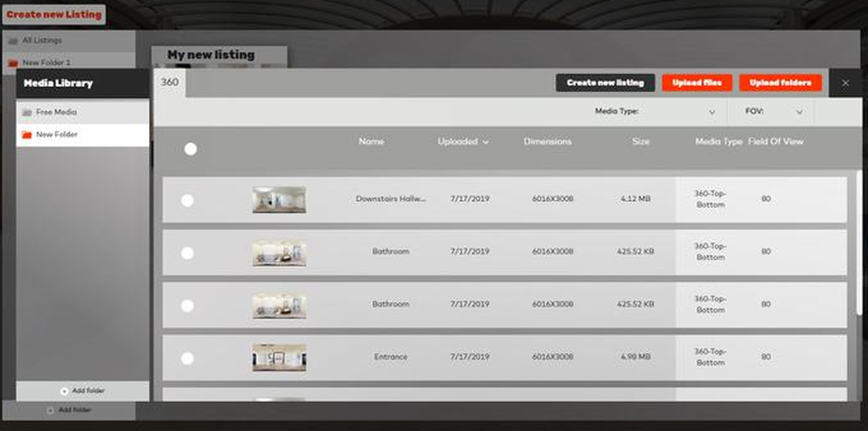Screen dimensions: 868x431
Task: Sort by the Uploaded column arrow
Action: click(485, 142)
